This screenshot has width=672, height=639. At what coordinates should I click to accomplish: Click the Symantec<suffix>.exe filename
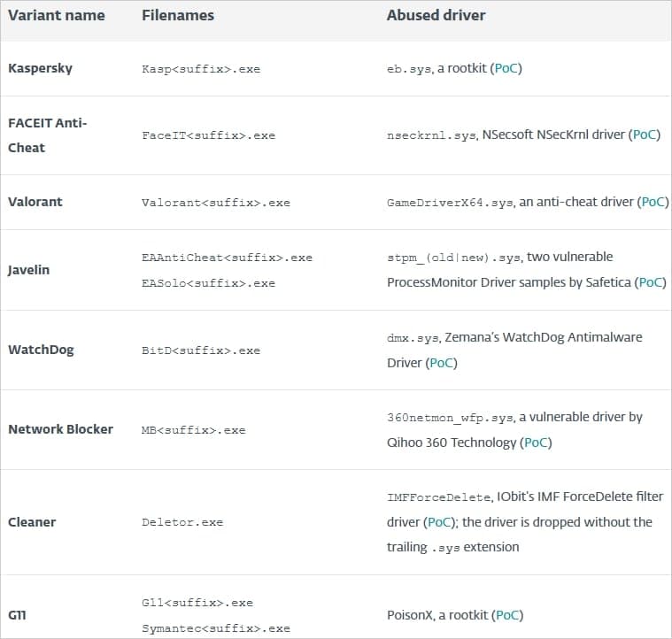(216, 628)
